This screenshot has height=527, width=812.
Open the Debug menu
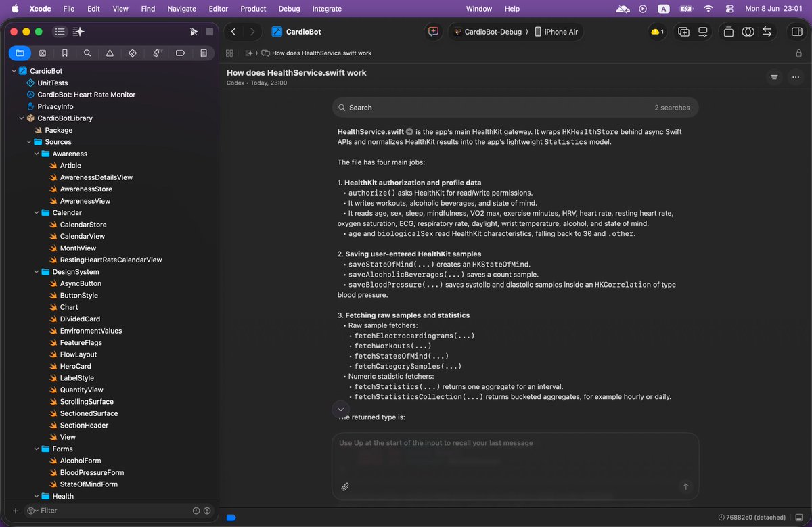[x=289, y=9]
